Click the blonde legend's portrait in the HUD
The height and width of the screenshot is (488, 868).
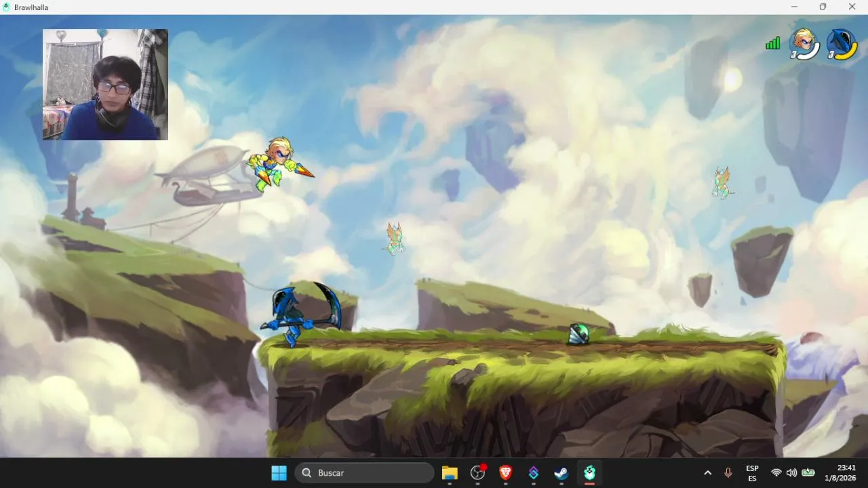804,44
